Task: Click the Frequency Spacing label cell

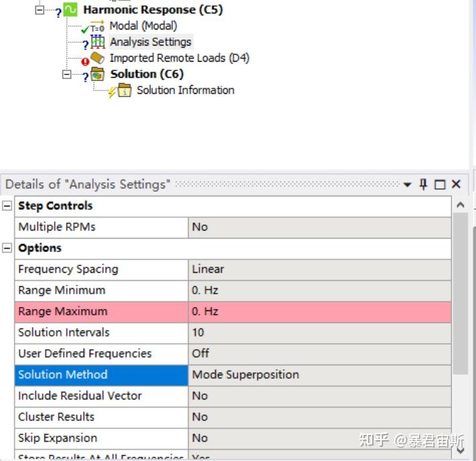Action: coord(101,269)
